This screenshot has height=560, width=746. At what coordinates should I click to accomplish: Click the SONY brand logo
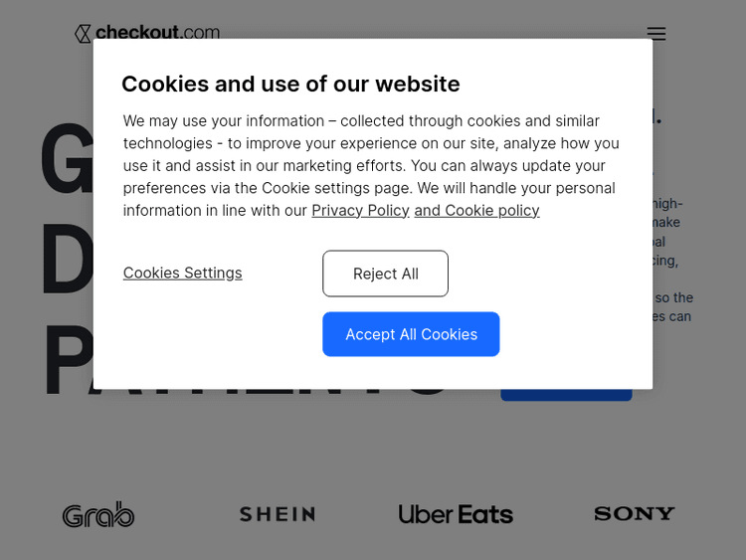(635, 513)
